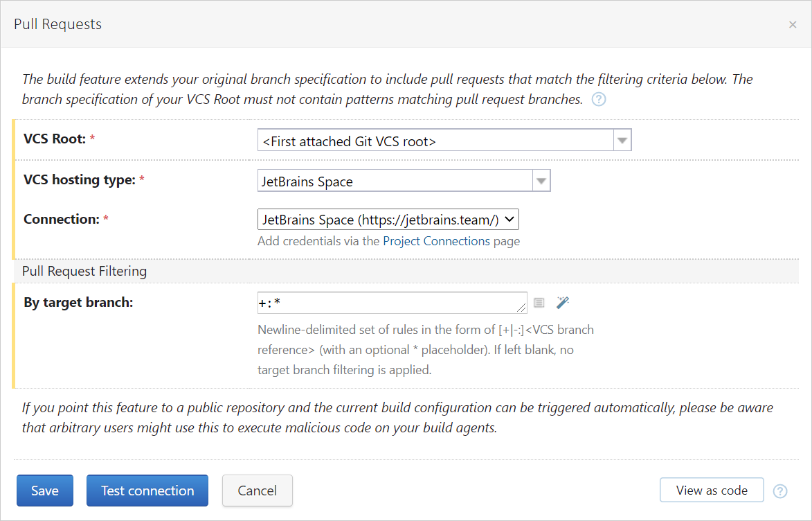The height and width of the screenshot is (521, 812).
Task: Click the help icon beside View as code
Action: (x=780, y=491)
